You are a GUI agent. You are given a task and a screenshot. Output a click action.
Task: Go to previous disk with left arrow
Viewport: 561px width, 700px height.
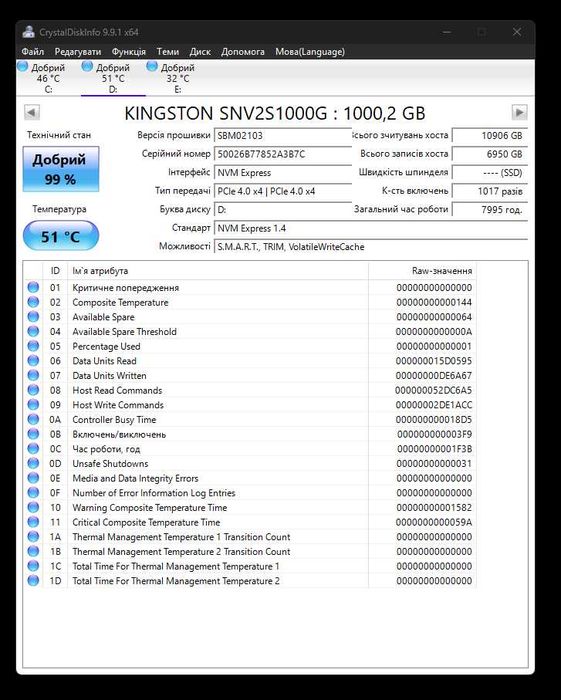(x=32, y=112)
